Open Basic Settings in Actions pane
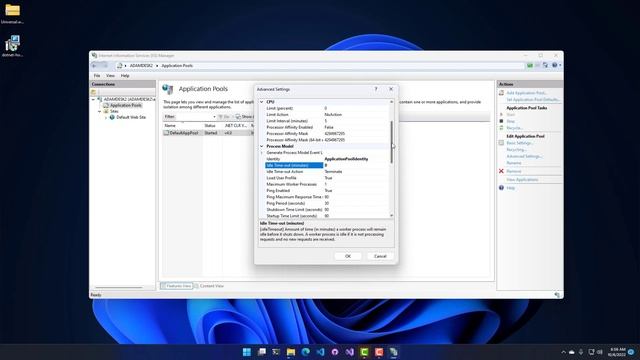 pyautogui.click(x=520, y=143)
